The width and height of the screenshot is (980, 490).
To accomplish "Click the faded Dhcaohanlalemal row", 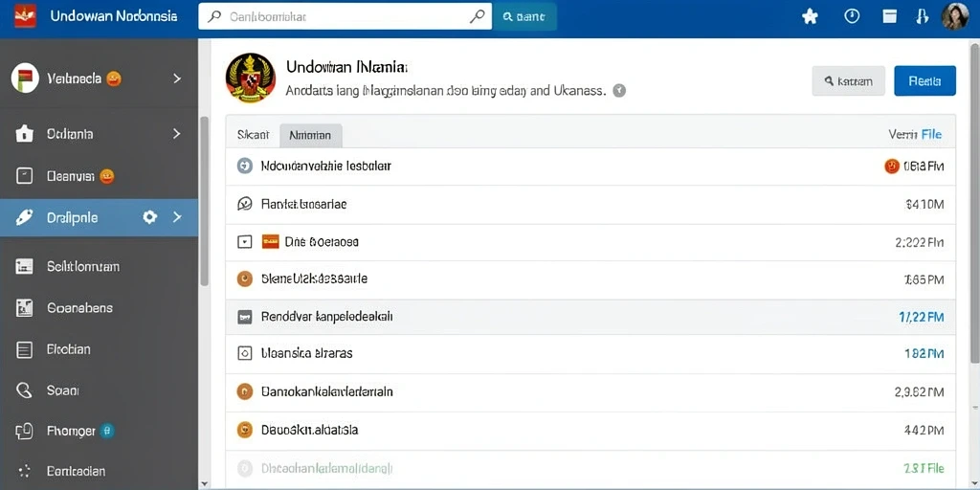I will click(x=590, y=468).
